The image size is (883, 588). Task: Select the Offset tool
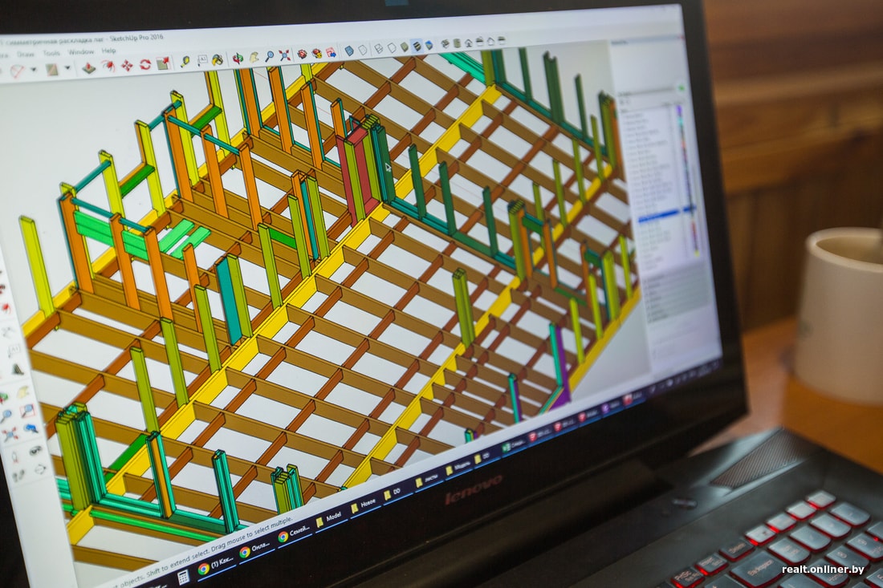click(x=108, y=67)
